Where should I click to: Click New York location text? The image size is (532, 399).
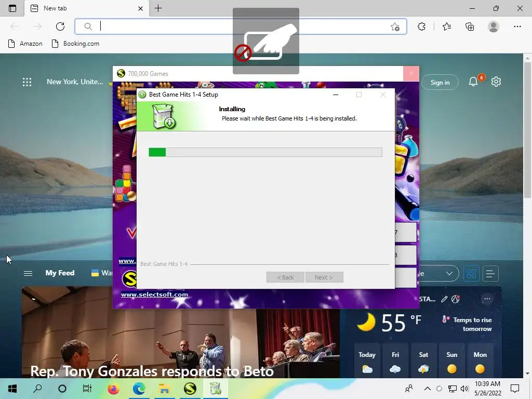tap(75, 82)
